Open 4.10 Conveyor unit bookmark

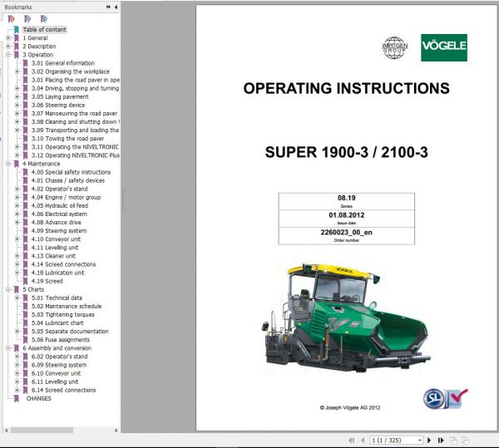[x=56, y=239]
